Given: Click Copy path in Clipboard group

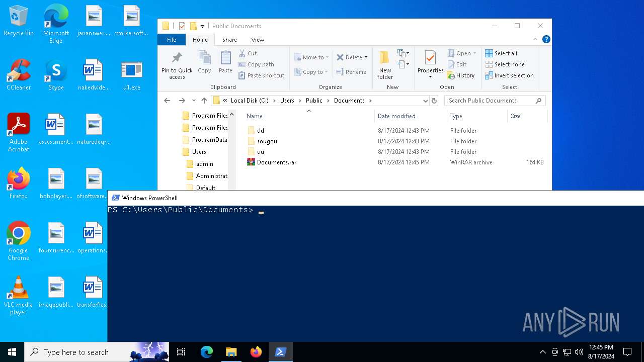Looking at the screenshot, I should point(256,64).
